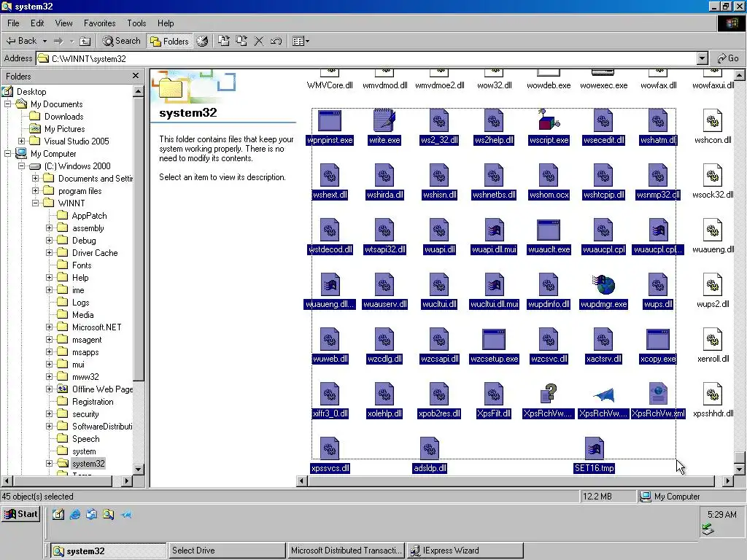Select the wshom.ocx file icon
Viewport: 747px width, 560px height.
tap(549, 175)
